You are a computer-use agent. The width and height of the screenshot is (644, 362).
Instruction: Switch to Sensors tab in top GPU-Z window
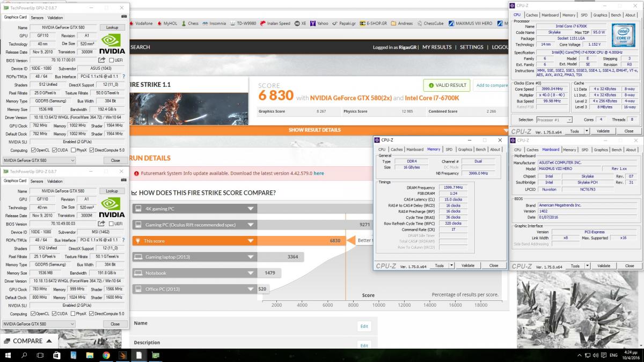pyautogui.click(x=37, y=17)
